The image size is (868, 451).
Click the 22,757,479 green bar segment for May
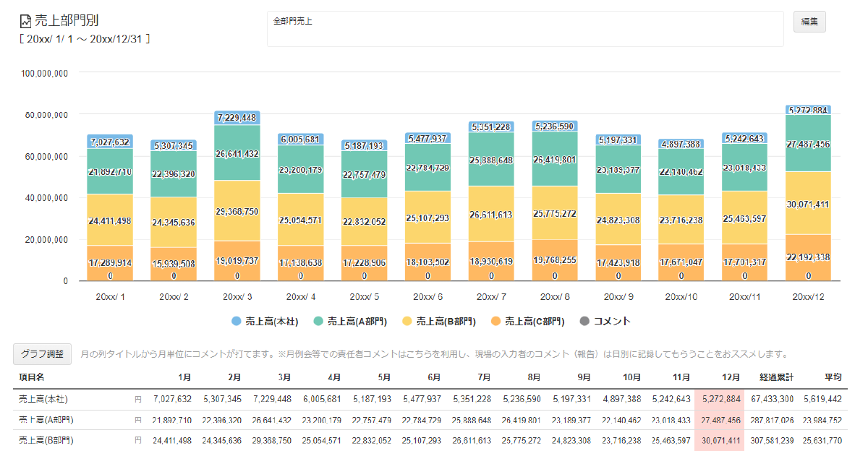pos(365,174)
